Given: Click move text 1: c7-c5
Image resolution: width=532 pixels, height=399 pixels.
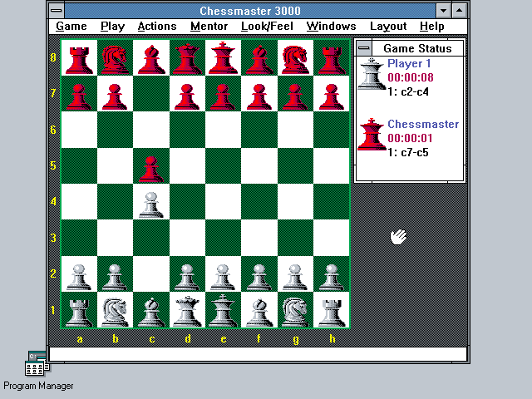Looking at the screenshot, I should (x=408, y=153).
